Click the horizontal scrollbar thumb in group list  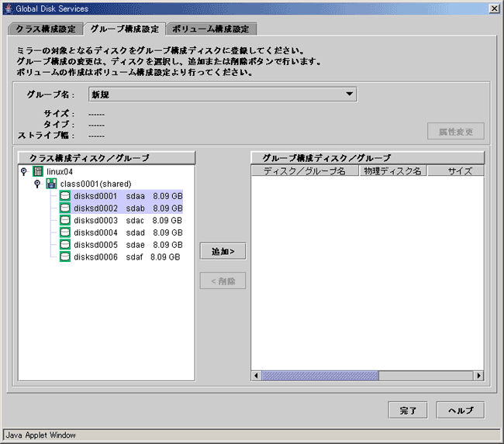(320, 376)
